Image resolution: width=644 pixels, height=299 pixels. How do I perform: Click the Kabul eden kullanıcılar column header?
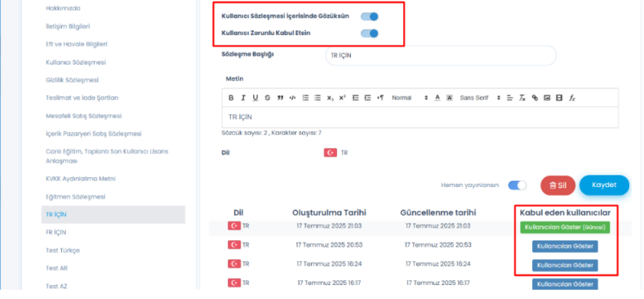[x=565, y=212]
